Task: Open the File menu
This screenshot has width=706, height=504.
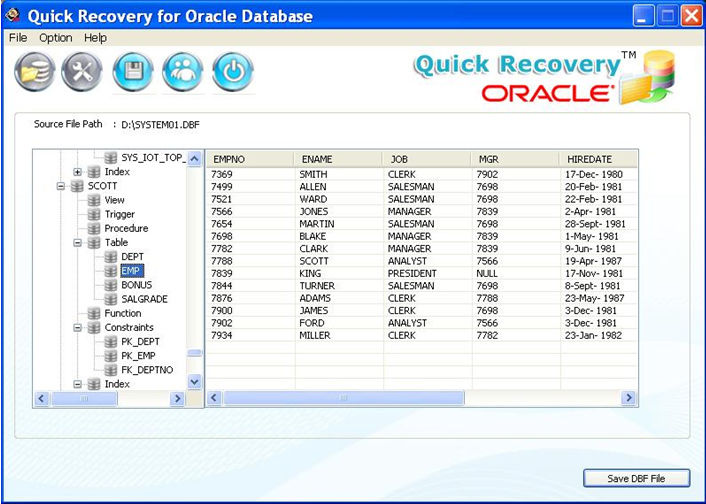Action: [x=18, y=38]
